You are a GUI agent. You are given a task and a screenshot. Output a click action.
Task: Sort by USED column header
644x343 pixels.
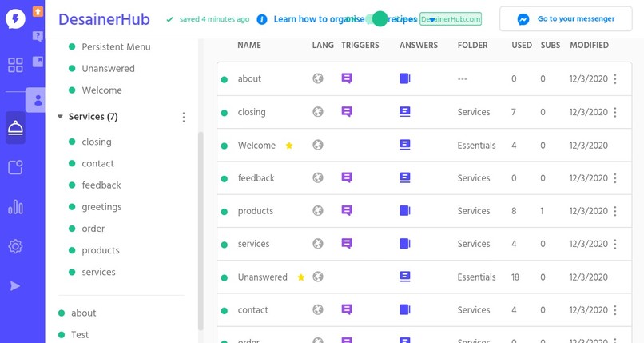coord(522,46)
